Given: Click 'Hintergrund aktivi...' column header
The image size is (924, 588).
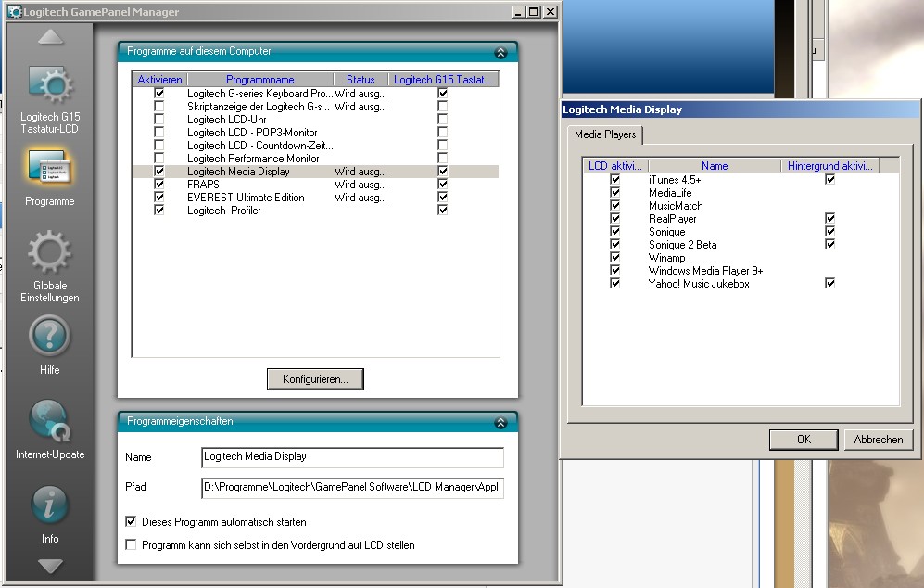Looking at the screenshot, I should [830, 166].
